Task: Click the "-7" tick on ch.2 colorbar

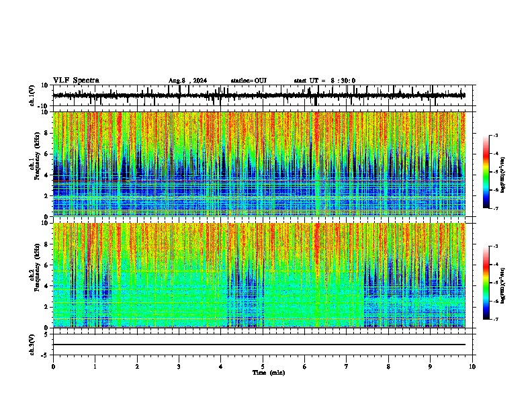Action: click(x=495, y=319)
